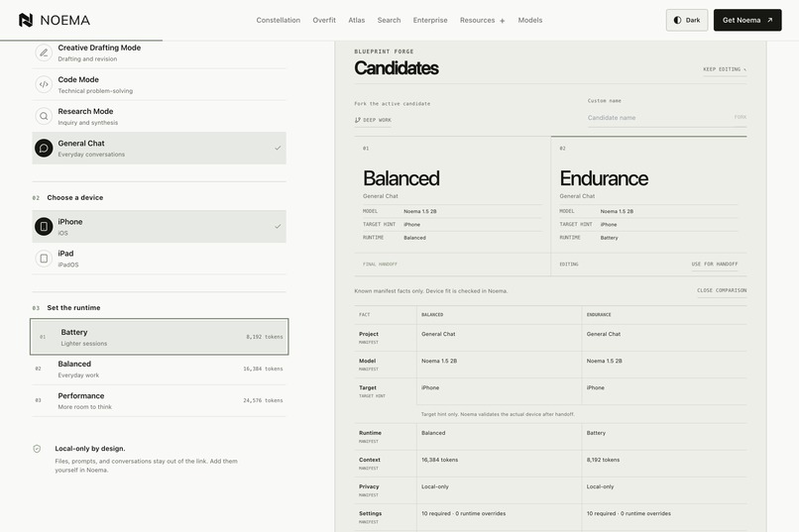The height and width of the screenshot is (532, 799).
Task: Click the iPhone row checkmark
Action: coord(278,227)
